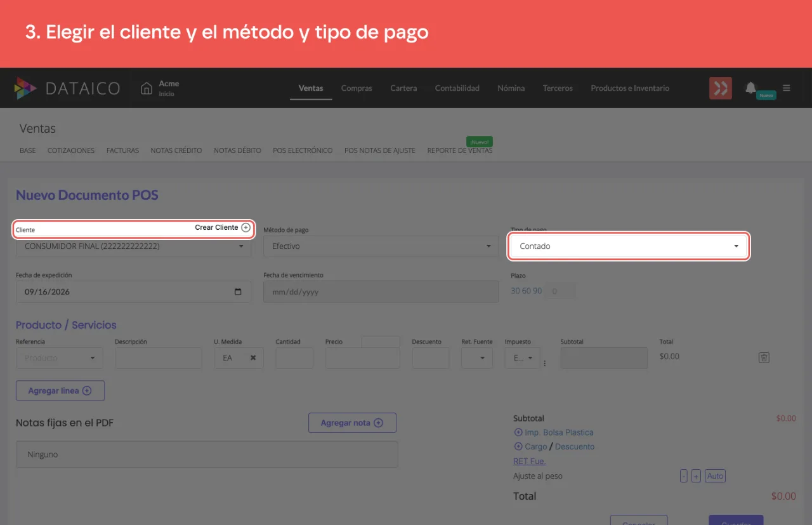The image size is (812, 525).
Task: Click the Crear Cliente plus icon
Action: point(246,227)
